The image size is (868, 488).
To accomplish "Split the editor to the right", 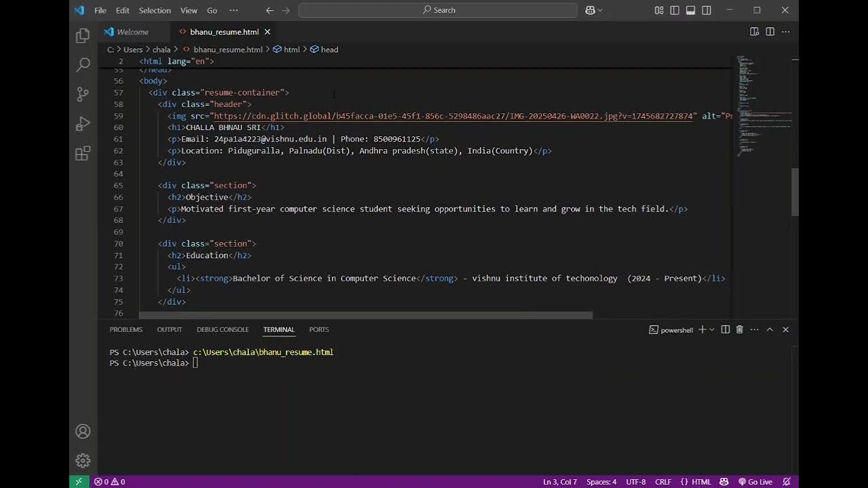I will pyautogui.click(x=770, y=32).
